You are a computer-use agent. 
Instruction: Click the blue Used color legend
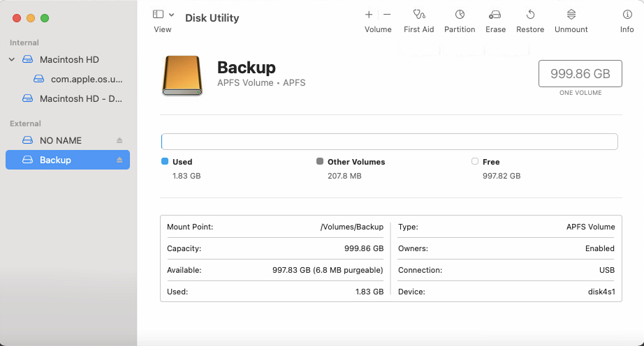click(x=165, y=161)
